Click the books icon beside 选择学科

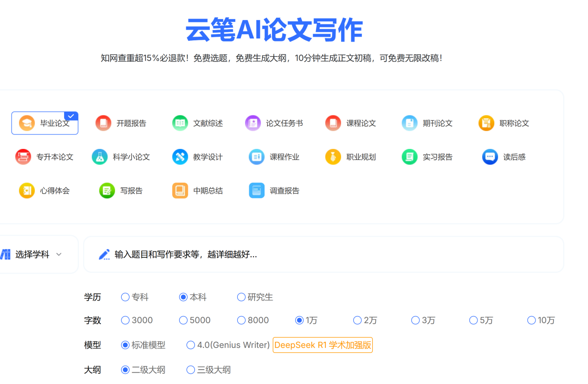(x=5, y=254)
